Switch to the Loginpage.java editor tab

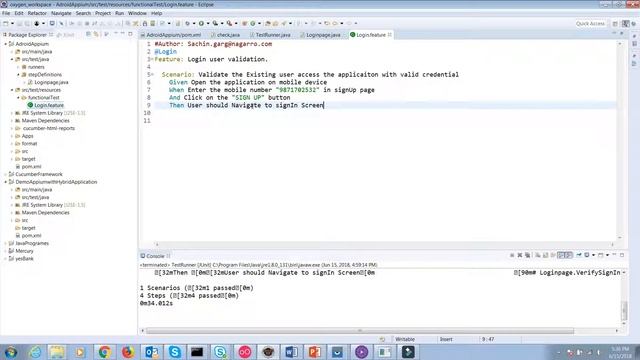[323, 35]
